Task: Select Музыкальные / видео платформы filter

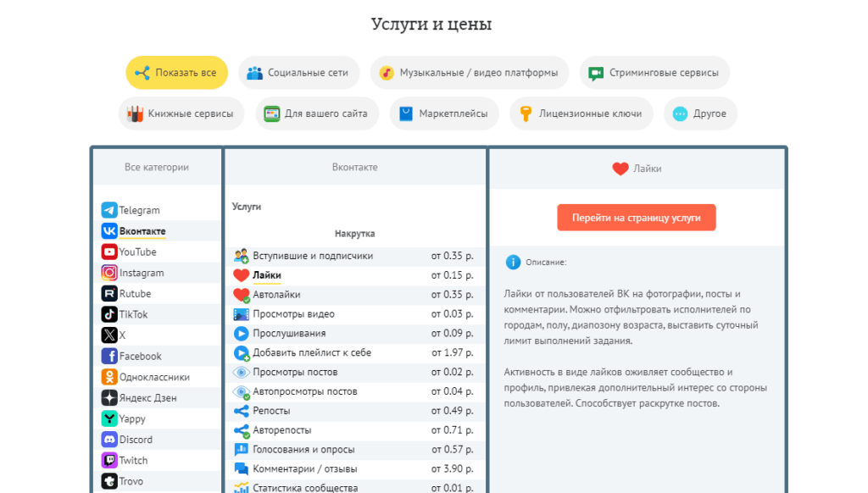Action: pyautogui.click(x=470, y=73)
